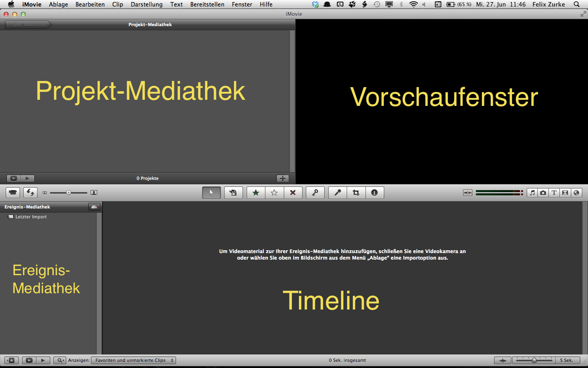Click the audio level meter in toolbar

tap(499, 193)
